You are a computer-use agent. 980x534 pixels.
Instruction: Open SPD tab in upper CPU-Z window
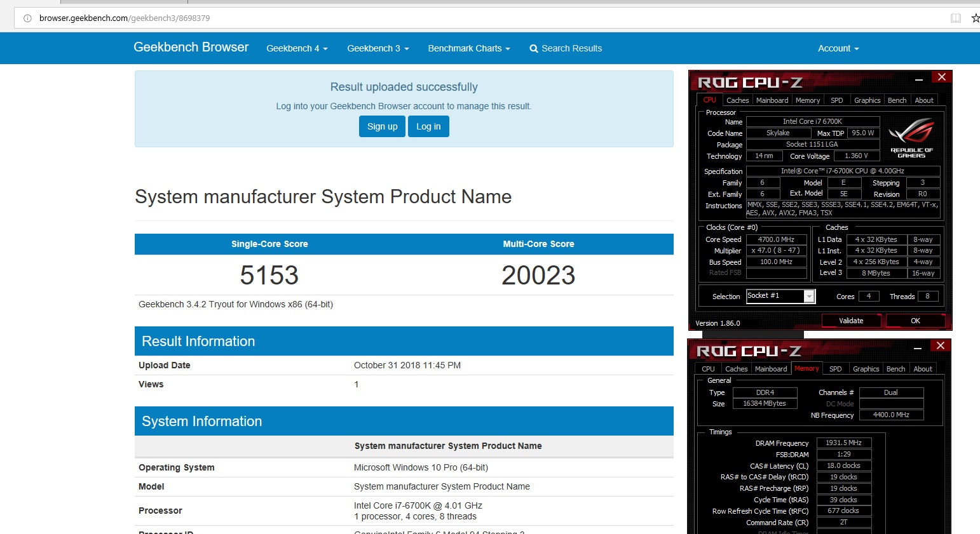pyautogui.click(x=837, y=100)
